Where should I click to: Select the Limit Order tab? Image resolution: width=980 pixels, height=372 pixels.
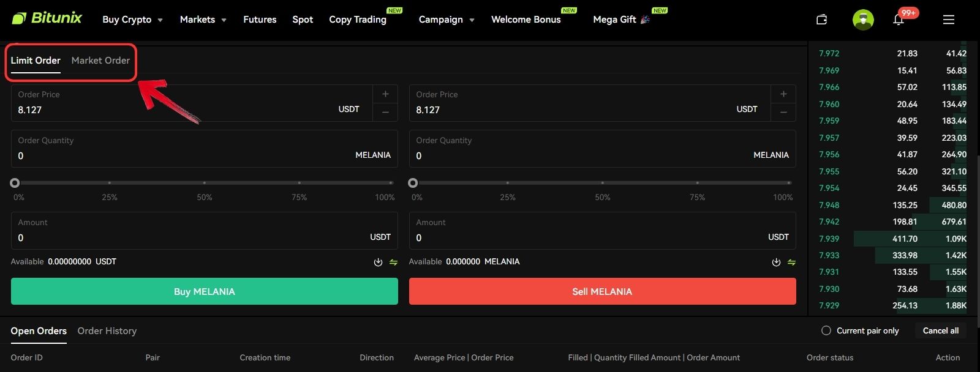[x=36, y=61]
